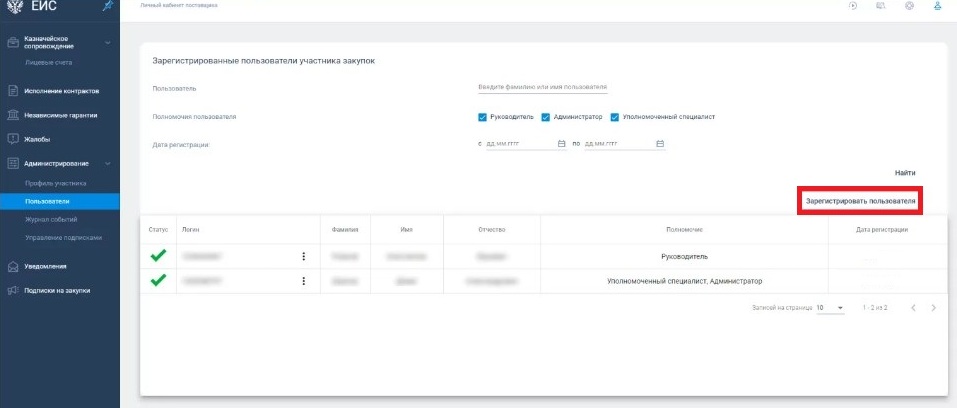Image resolution: width=957 pixels, height=408 pixels.
Task: Go to the next page of records
Action: click(934, 308)
